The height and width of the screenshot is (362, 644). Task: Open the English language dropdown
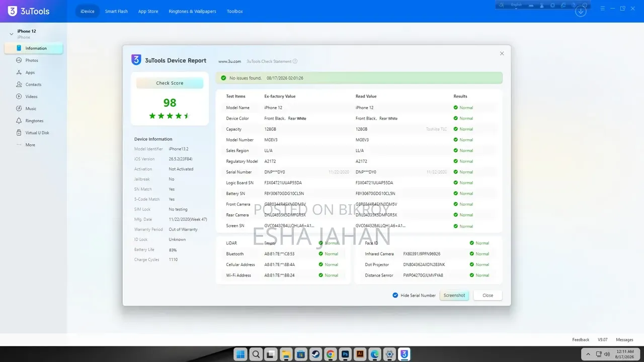pyautogui.click(x=516, y=5)
